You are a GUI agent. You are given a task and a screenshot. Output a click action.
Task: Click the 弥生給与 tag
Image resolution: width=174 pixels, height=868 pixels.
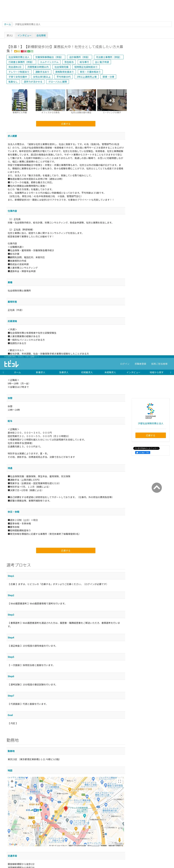pos(69,62)
